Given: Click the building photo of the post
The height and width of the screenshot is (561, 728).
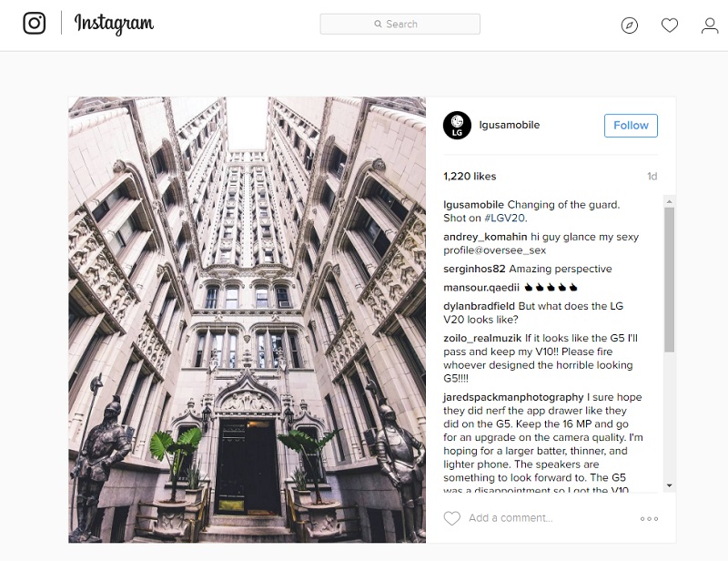Looking at the screenshot, I should pyautogui.click(x=247, y=320).
